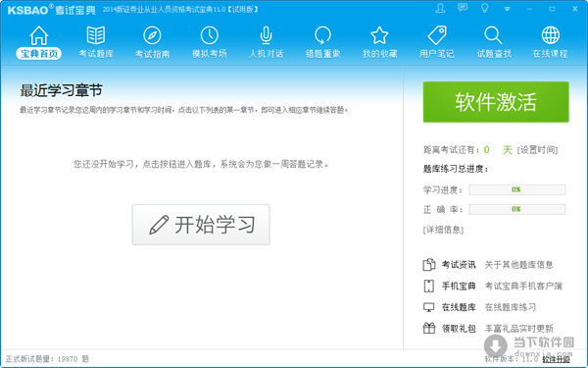Open the 领取礼包 link
This screenshot has height=368, width=588.
(x=459, y=329)
